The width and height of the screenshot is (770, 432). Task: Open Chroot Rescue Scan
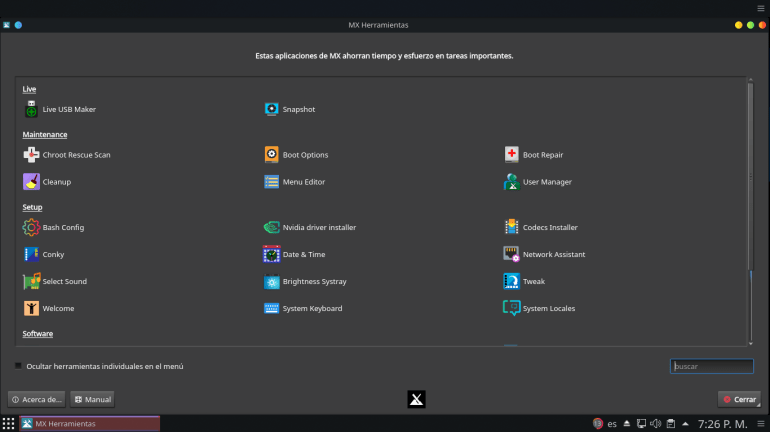tap(76, 155)
